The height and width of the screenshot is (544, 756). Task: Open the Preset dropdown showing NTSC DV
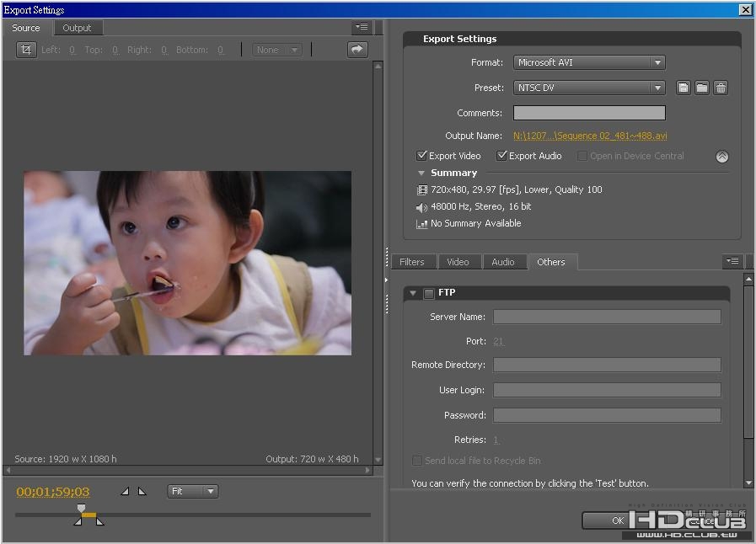pos(589,88)
